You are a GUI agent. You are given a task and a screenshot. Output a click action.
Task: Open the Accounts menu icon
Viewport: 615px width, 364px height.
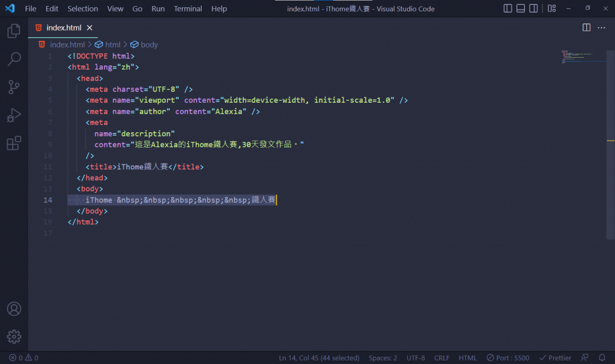pos(14,309)
